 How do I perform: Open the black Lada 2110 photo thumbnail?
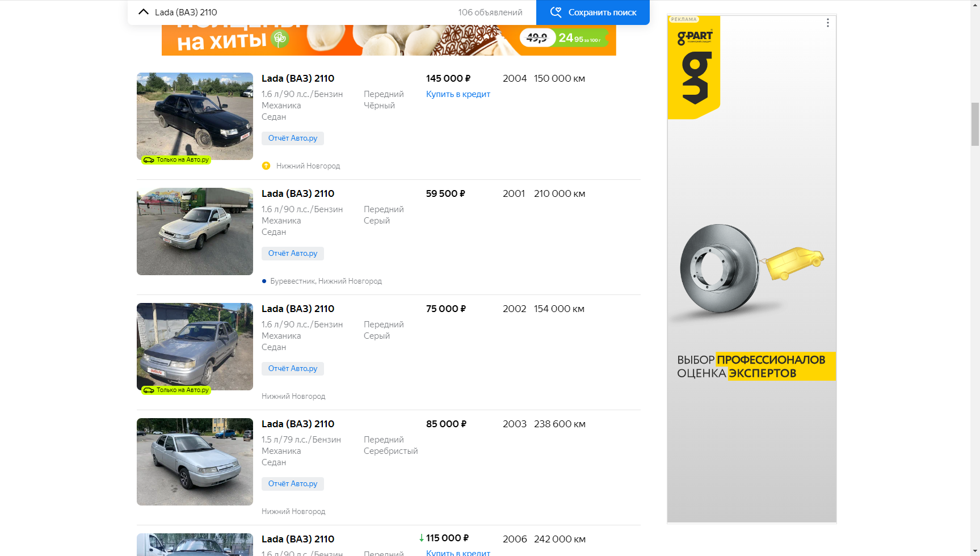[x=195, y=116]
